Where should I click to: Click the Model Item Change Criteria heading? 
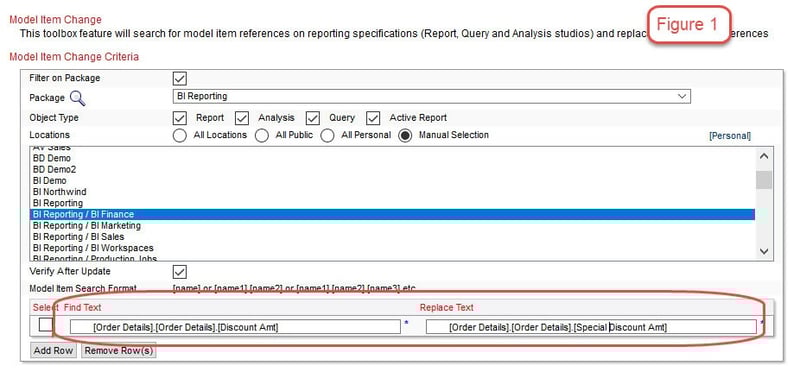pos(74,57)
